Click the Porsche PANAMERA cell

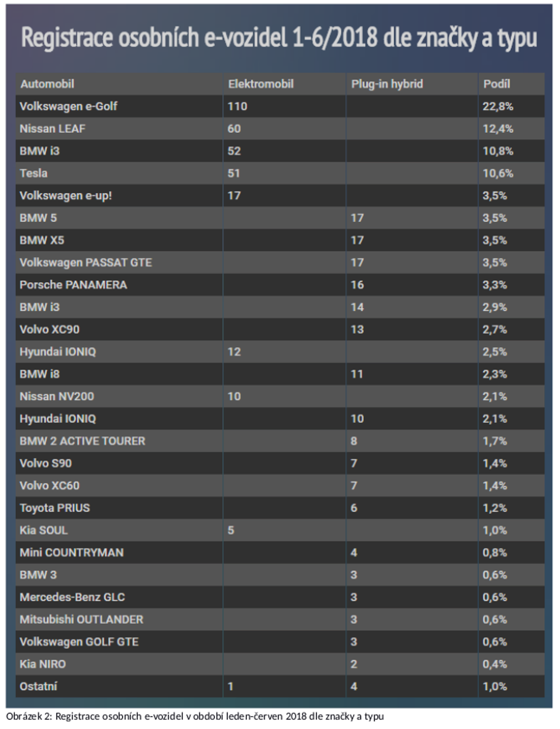[73, 285]
